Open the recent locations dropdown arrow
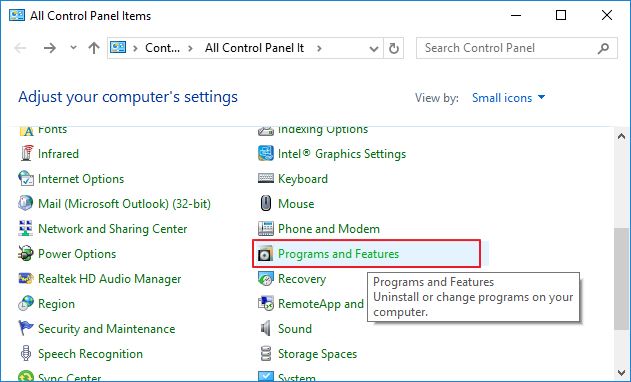This screenshot has height=382, width=631. (x=73, y=47)
